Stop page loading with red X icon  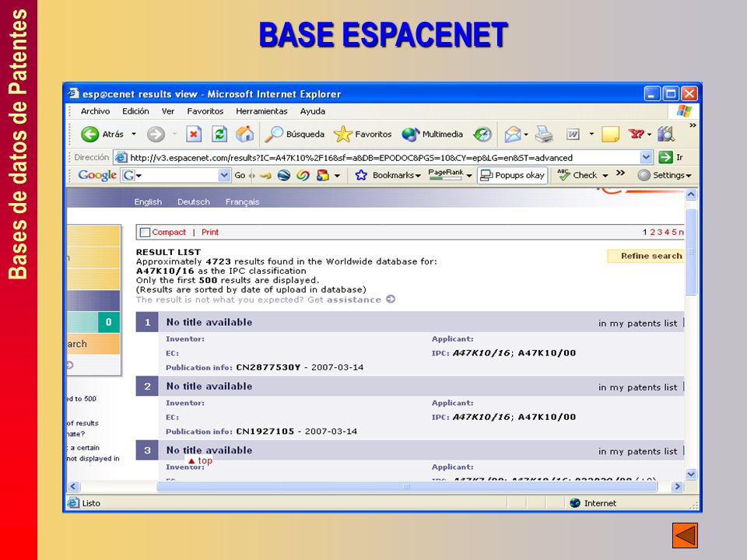(x=194, y=135)
